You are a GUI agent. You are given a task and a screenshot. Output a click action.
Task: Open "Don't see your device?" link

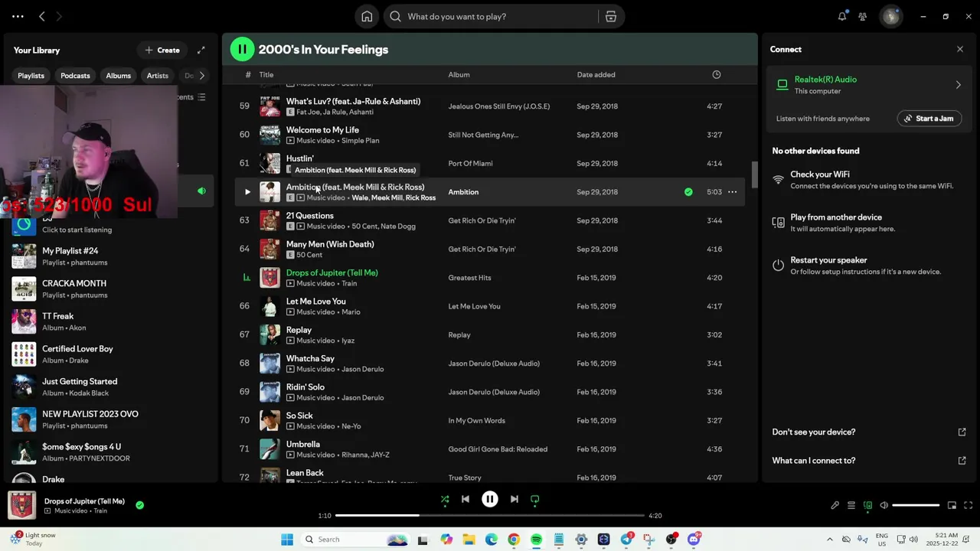[x=869, y=432]
